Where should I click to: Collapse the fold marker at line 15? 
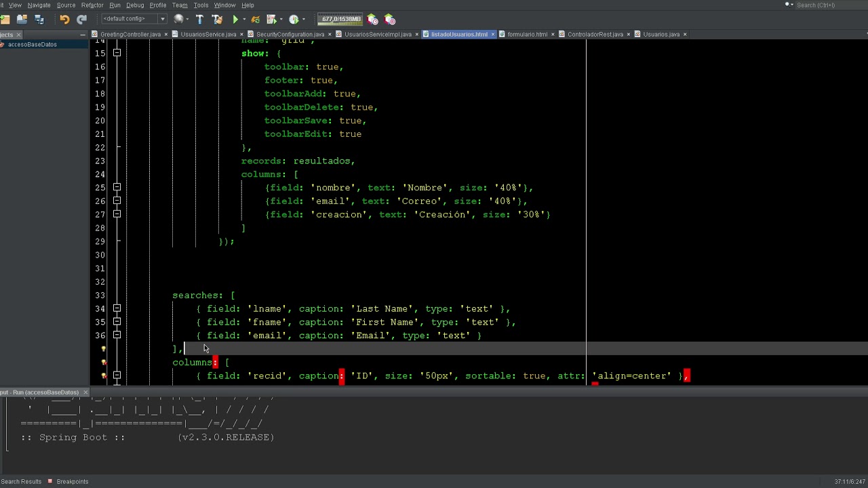(117, 53)
